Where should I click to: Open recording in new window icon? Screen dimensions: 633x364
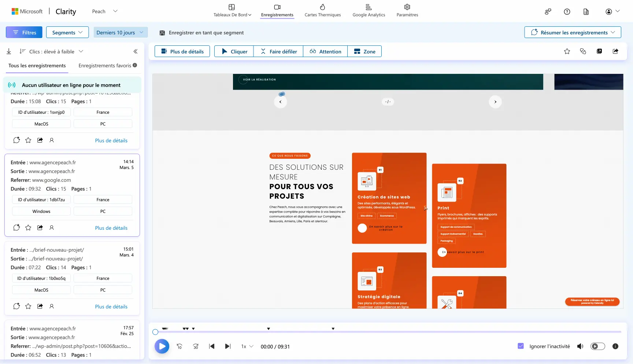click(599, 52)
